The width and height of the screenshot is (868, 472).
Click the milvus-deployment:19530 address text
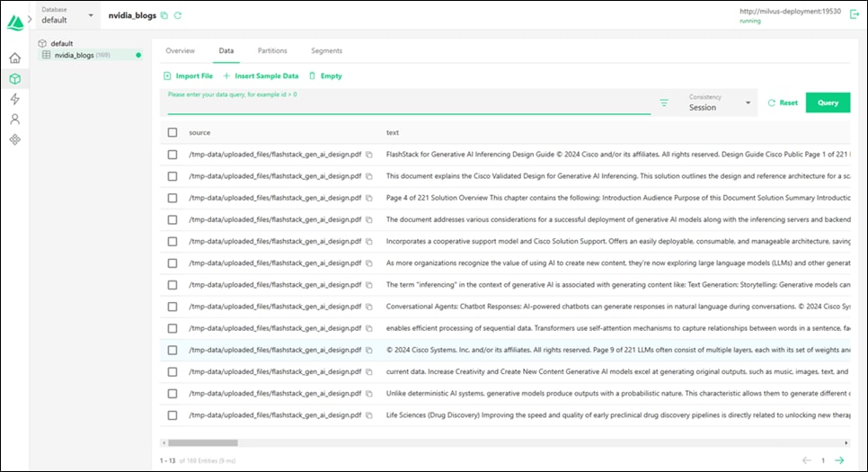790,11
